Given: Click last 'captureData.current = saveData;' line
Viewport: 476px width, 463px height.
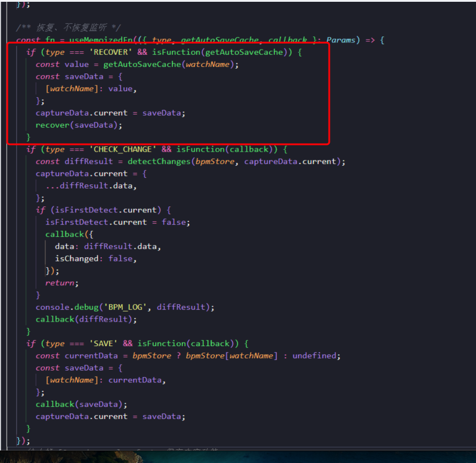Looking at the screenshot, I should [x=110, y=416].
